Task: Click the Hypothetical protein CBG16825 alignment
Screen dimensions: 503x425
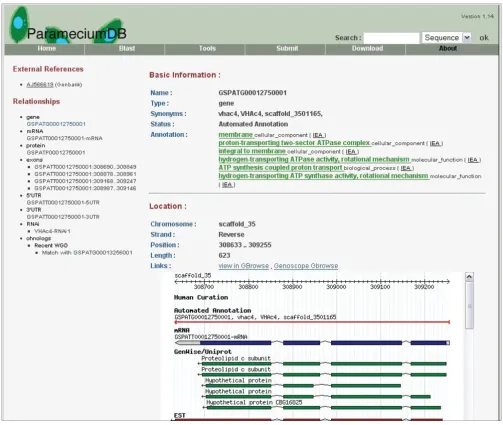Action: (322, 408)
